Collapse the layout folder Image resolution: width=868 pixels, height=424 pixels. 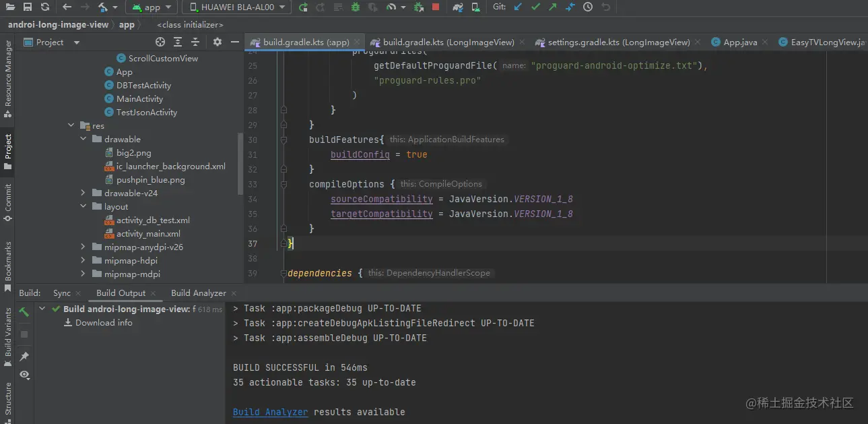[84, 206]
